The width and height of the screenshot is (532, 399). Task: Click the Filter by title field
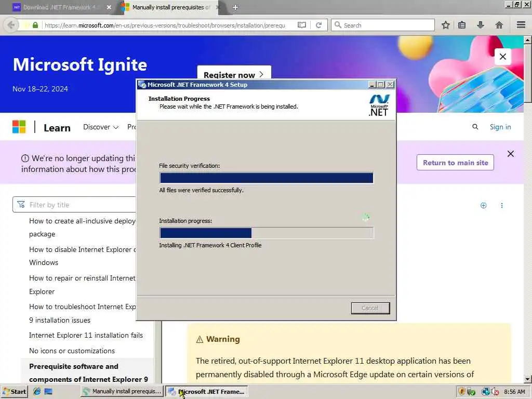point(74,205)
